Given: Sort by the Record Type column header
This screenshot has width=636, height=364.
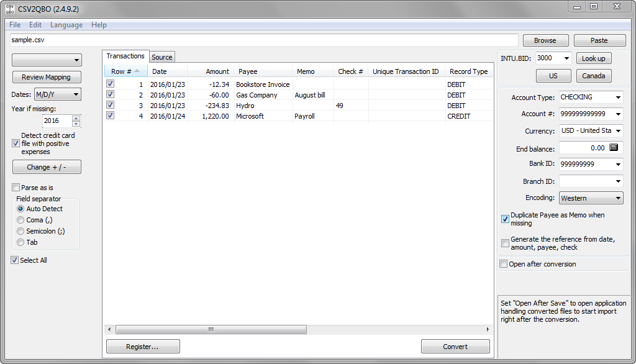Looking at the screenshot, I should point(469,71).
